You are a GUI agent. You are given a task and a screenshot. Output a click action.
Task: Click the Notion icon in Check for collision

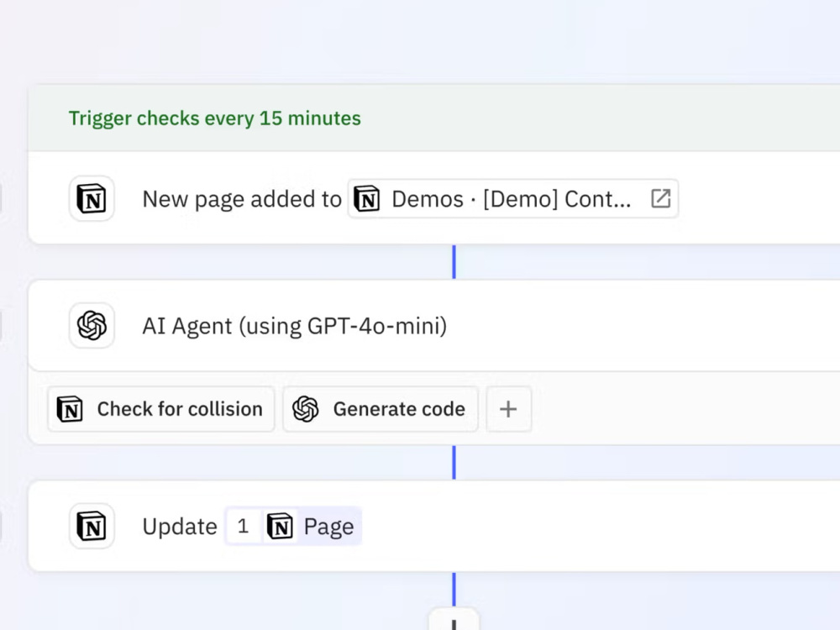tap(71, 409)
